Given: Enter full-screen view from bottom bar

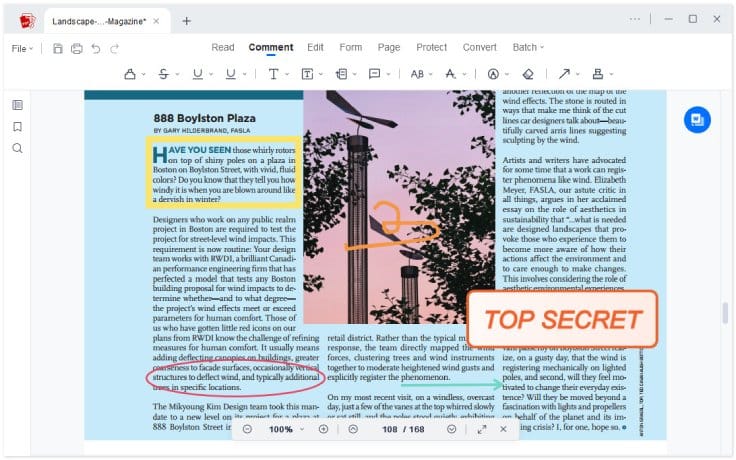Looking at the screenshot, I should pos(482,429).
